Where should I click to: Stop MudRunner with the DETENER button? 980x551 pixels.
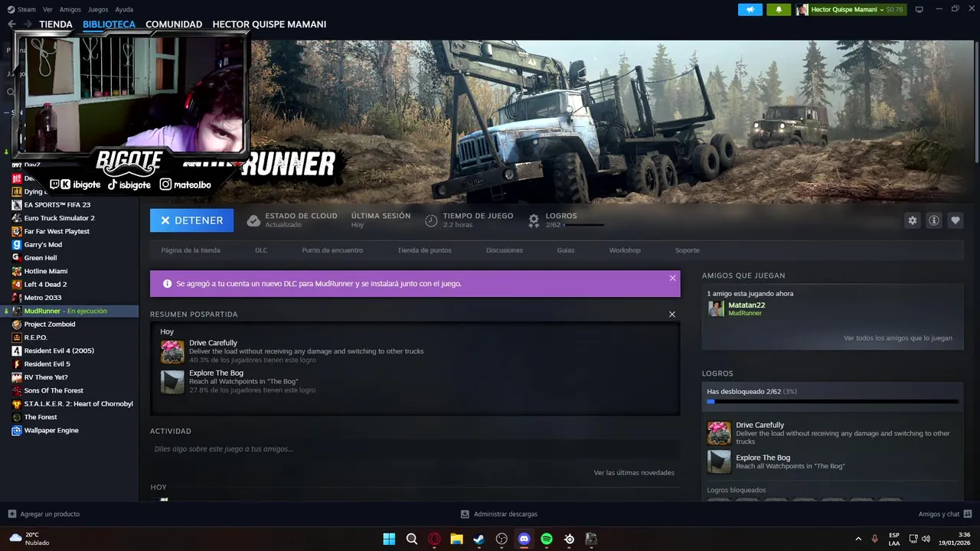click(191, 220)
